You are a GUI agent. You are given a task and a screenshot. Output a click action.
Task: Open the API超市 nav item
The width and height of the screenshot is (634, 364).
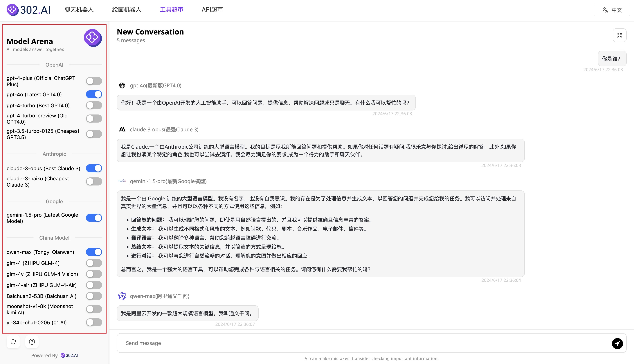click(212, 10)
